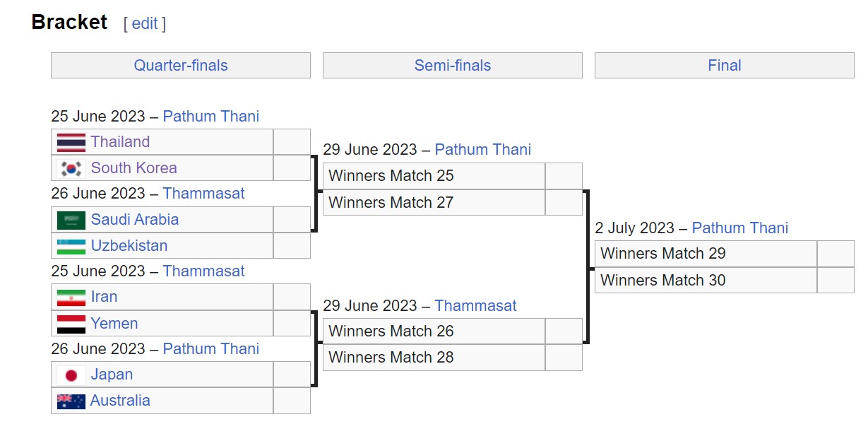Image resolution: width=868 pixels, height=429 pixels.
Task: Open Thammasat link above Saudi Arabia match
Action: [203, 194]
